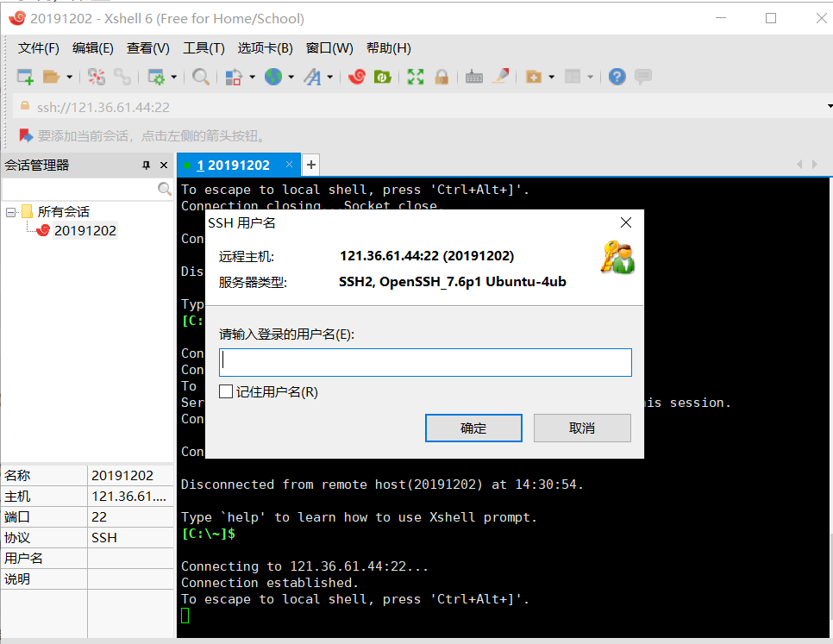Open dropdown arrow next to new-folder icon
This screenshot has width=833, height=644.
551,77
